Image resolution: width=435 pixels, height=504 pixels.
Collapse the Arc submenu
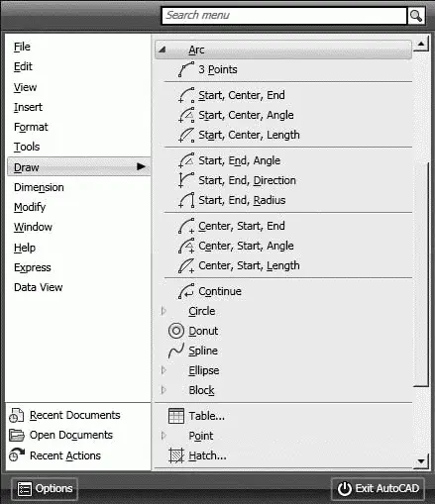coord(162,50)
